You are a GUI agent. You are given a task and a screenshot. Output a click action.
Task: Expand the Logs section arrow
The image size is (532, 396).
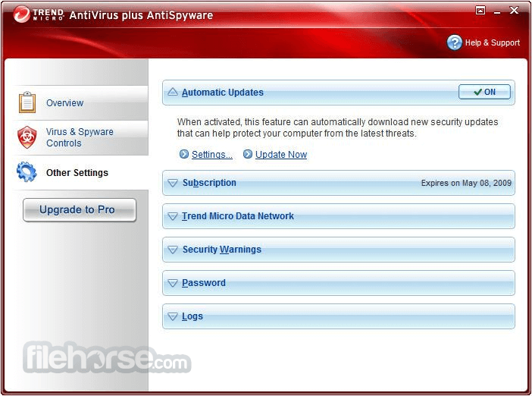173,316
